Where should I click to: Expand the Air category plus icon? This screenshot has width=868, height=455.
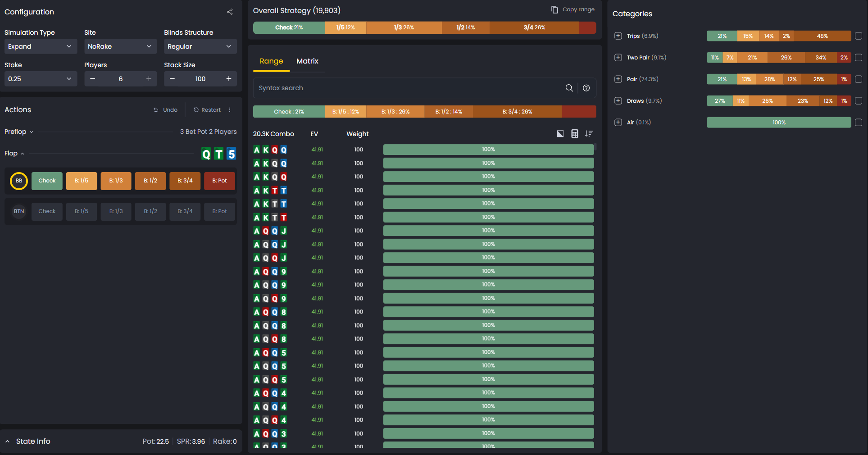(618, 123)
